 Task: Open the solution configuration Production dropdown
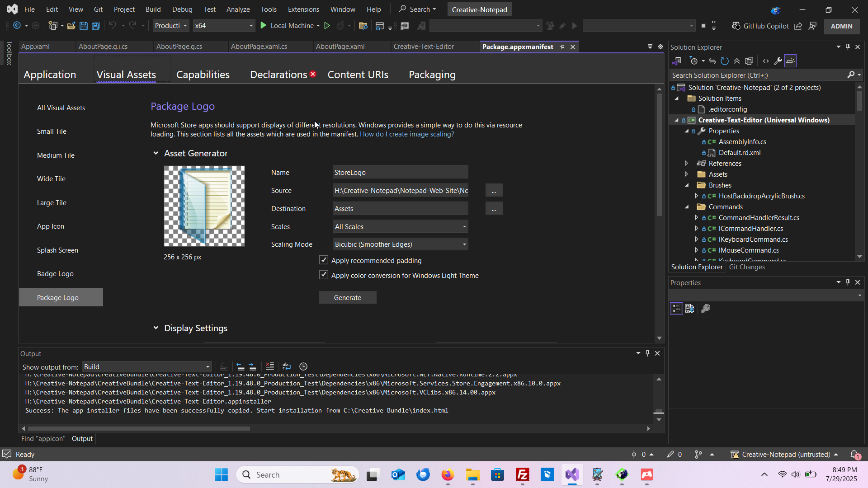[170, 26]
